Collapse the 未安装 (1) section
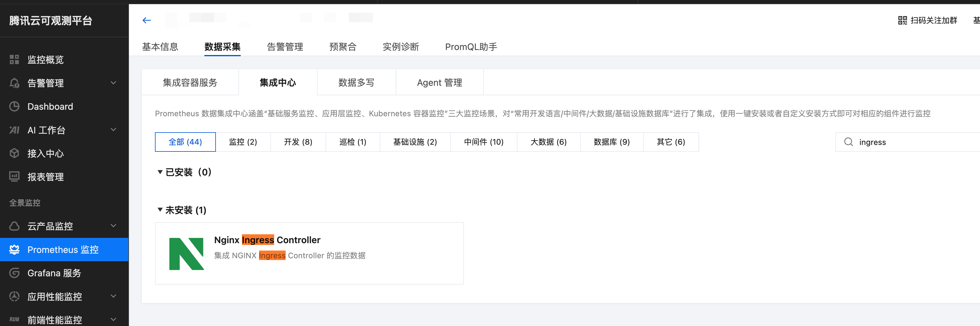 pos(160,210)
